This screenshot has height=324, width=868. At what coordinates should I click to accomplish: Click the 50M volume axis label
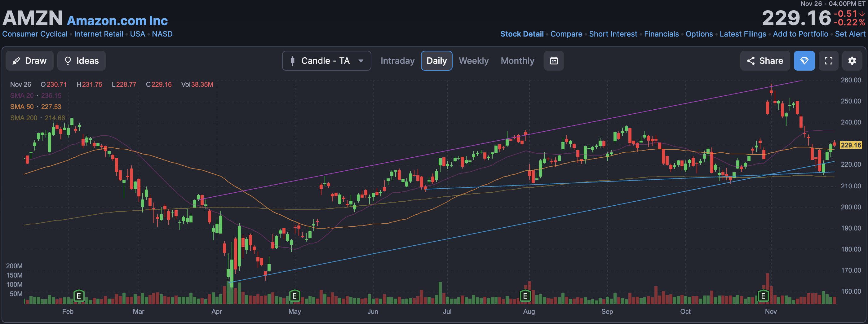[x=16, y=294]
